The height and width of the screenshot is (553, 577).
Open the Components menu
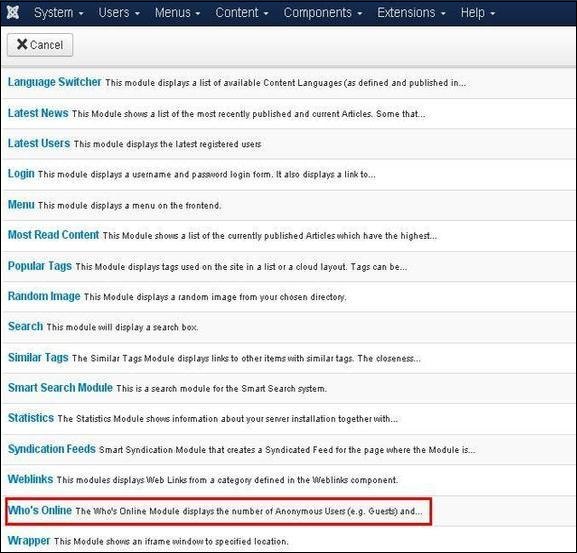pos(322,13)
